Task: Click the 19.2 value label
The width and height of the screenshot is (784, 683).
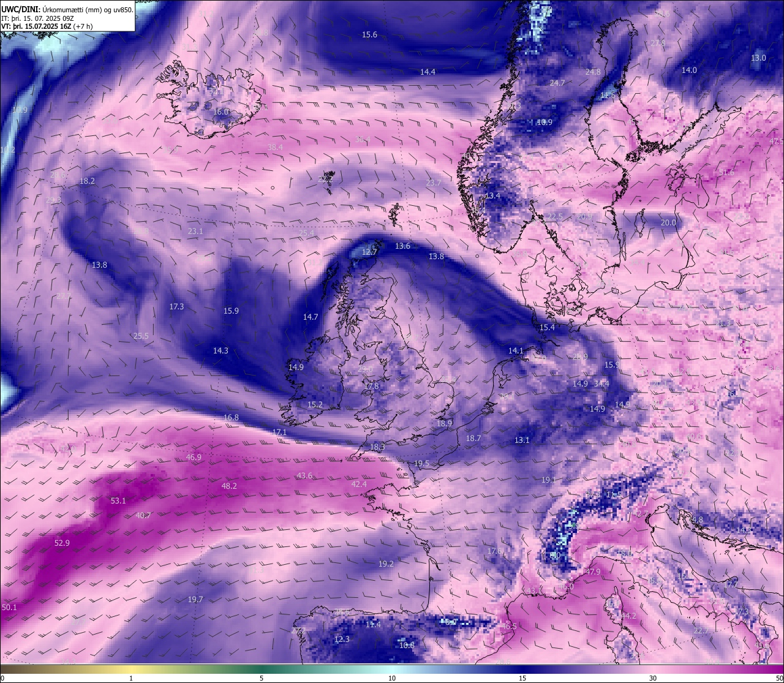Action: pos(386,564)
